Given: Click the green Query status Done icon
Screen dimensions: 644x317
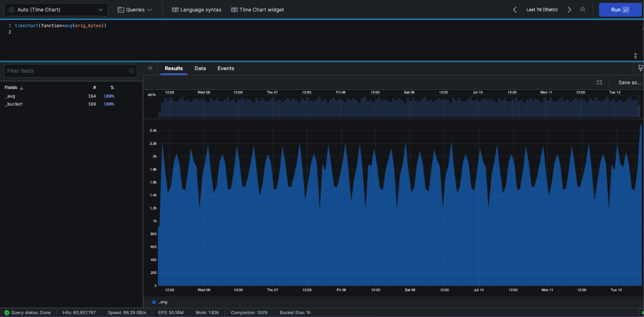Looking at the screenshot, I should pyautogui.click(x=7, y=313).
